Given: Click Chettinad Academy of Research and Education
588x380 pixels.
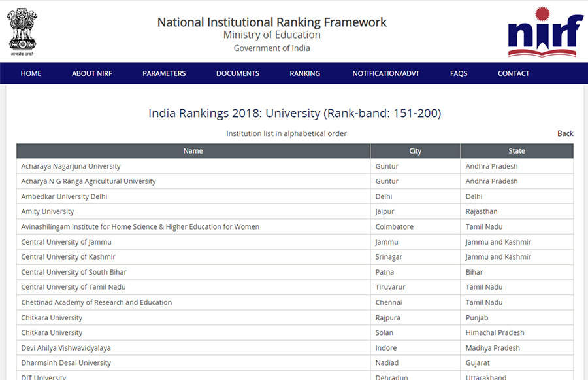Looking at the screenshot, I should [x=97, y=303].
